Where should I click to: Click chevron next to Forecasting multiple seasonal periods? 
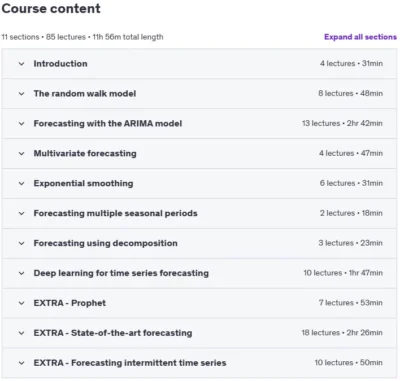tap(22, 213)
